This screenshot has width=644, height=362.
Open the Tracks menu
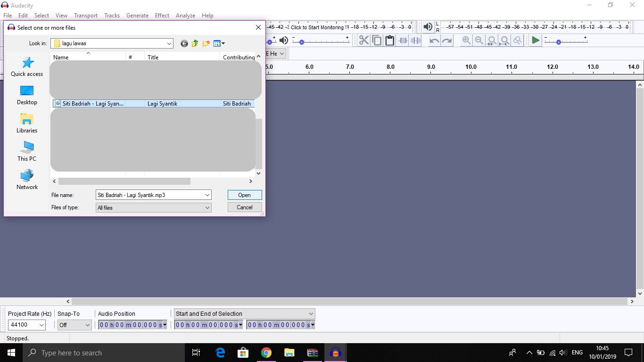click(112, 16)
